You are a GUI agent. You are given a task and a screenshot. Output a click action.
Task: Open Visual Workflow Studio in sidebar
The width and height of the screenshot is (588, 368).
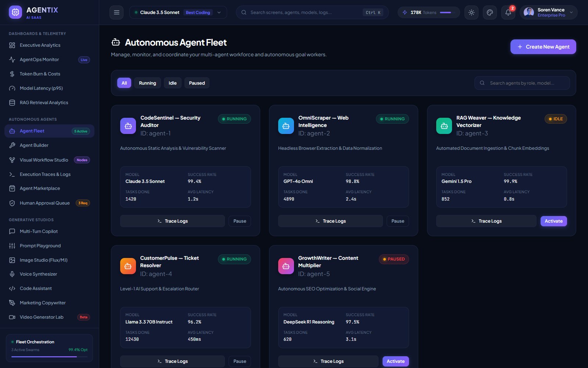(x=49, y=160)
